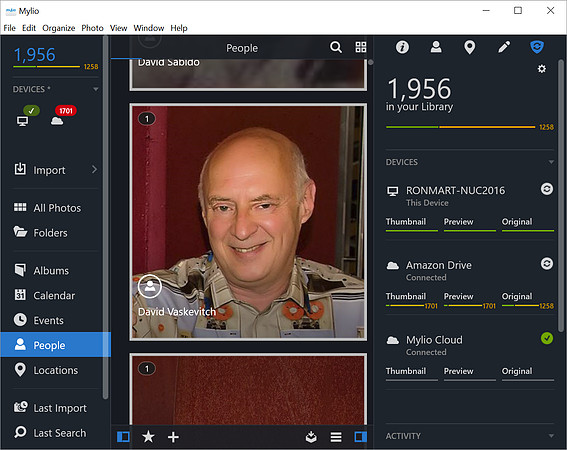Open the pencil edit panel
Screen dimensions: 567x450
coord(504,47)
